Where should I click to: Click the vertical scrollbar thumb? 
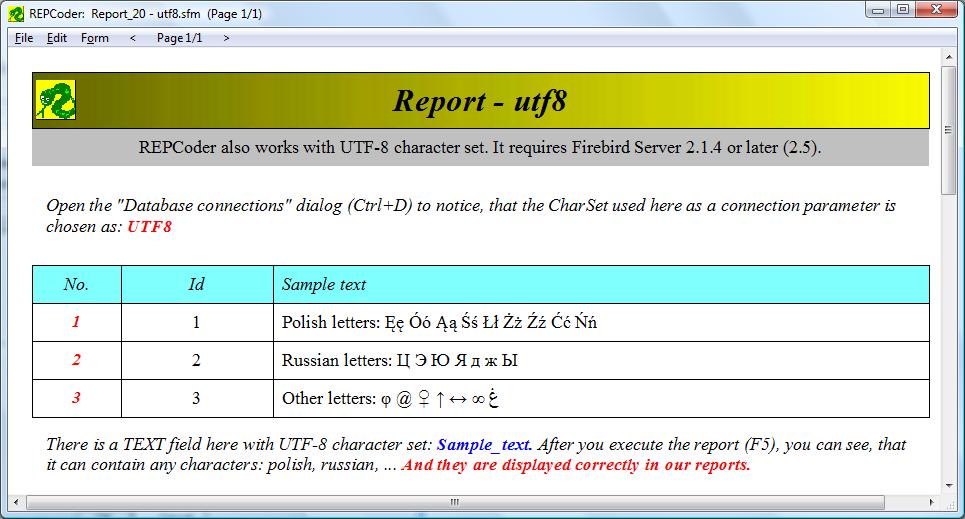[x=948, y=130]
